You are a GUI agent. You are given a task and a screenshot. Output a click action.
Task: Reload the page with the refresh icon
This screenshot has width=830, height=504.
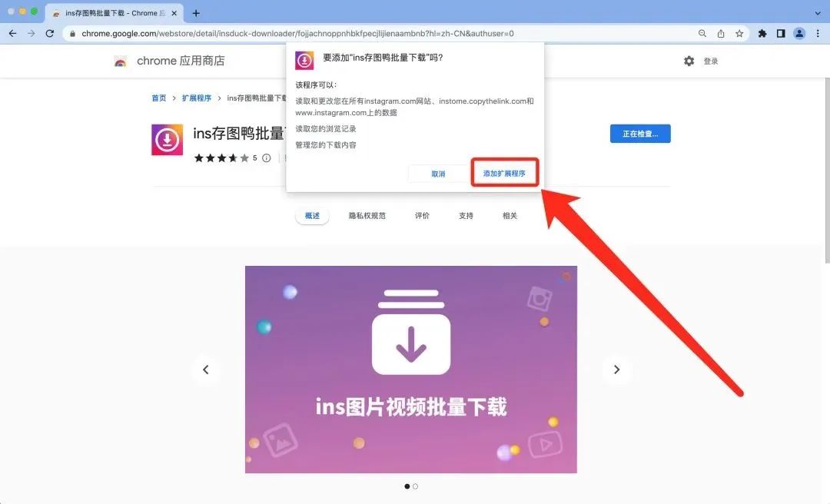pyautogui.click(x=50, y=33)
